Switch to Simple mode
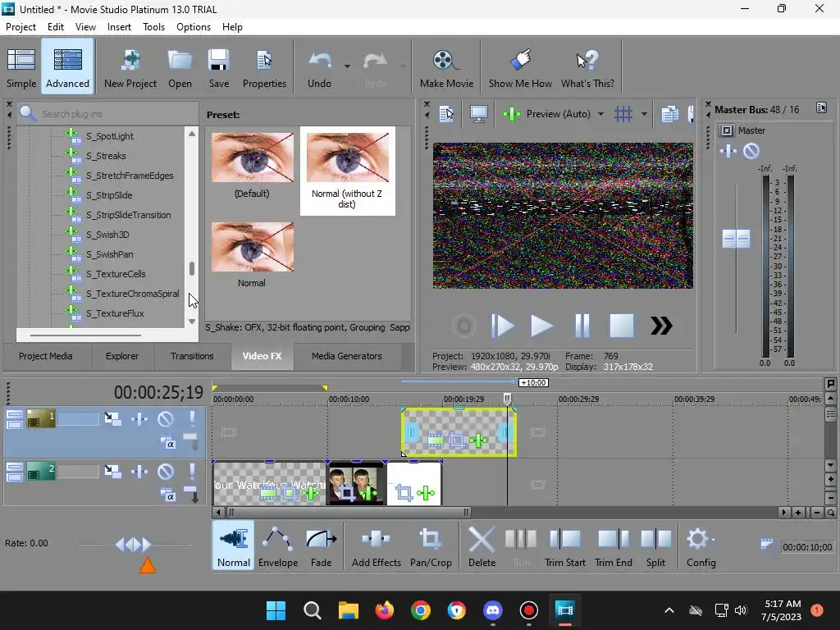The width and height of the screenshot is (840, 630). (21, 67)
